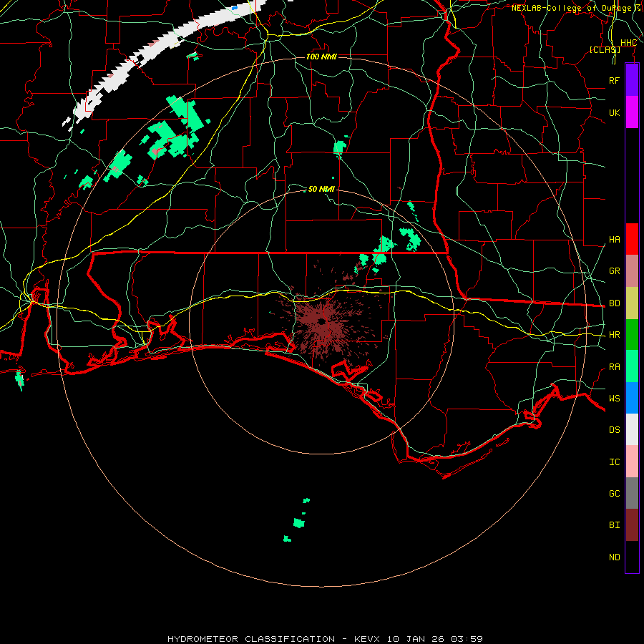This screenshot has height=644, width=644.
Task: Select the light pink IC legend block
Action: [x=632, y=462]
